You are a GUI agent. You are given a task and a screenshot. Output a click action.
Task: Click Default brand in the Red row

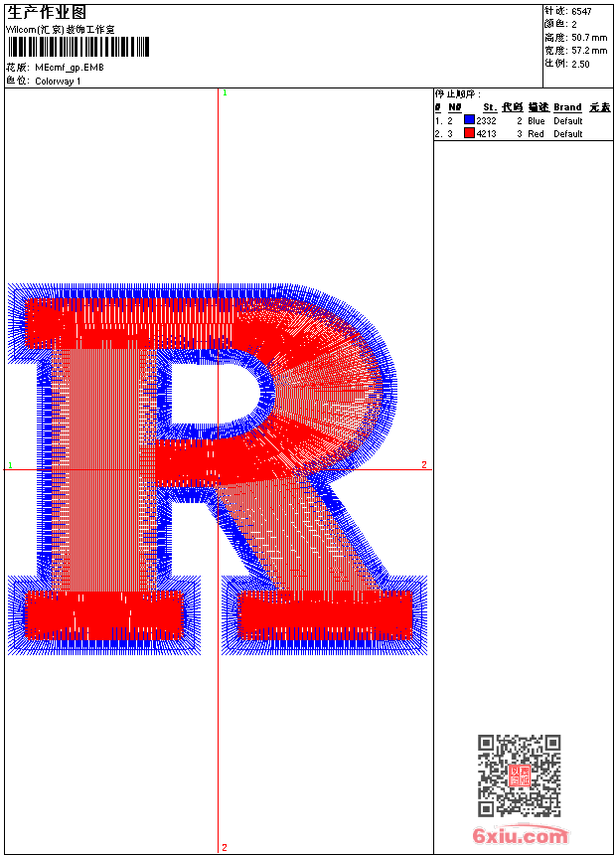tap(568, 134)
